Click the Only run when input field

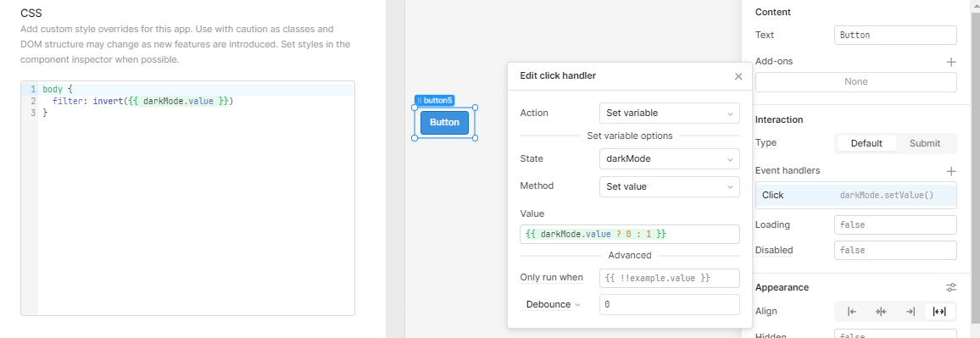tap(670, 278)
